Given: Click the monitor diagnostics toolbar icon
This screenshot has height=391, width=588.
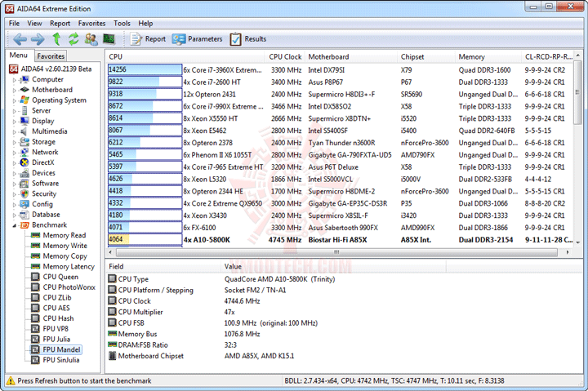Looking at the screenshot, I should coord(109,38).
